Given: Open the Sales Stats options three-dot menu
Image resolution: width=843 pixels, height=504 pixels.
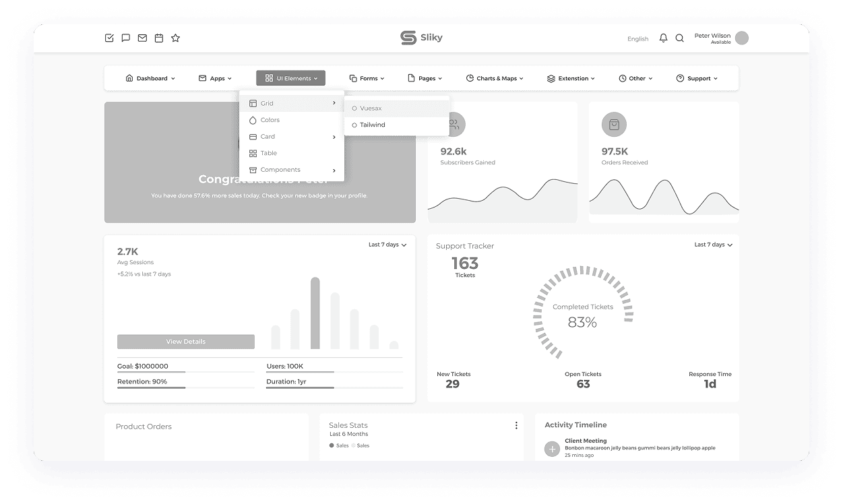Looking at the screenshot, I should coord(516,425).
